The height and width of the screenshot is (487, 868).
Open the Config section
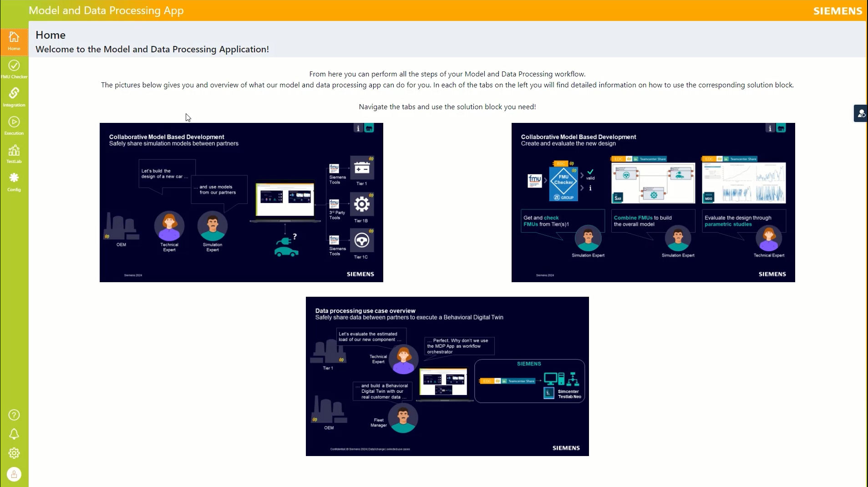pos(14,182)
